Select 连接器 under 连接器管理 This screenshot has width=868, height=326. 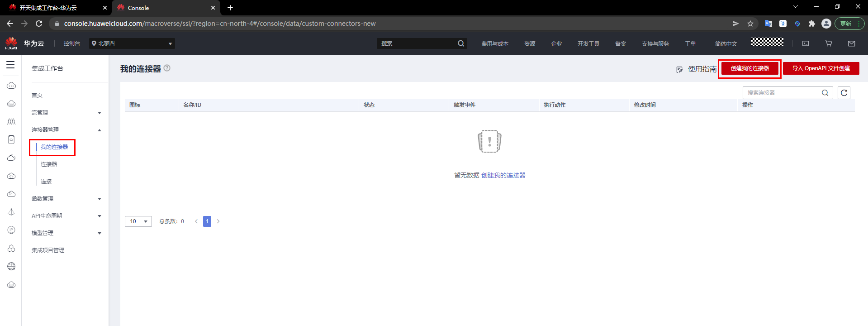[49, 164]
